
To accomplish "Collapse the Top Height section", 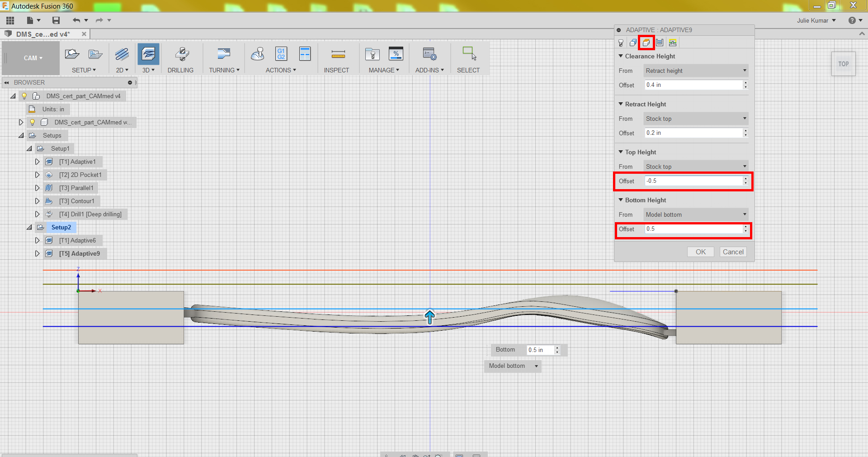I will [621, 152].
